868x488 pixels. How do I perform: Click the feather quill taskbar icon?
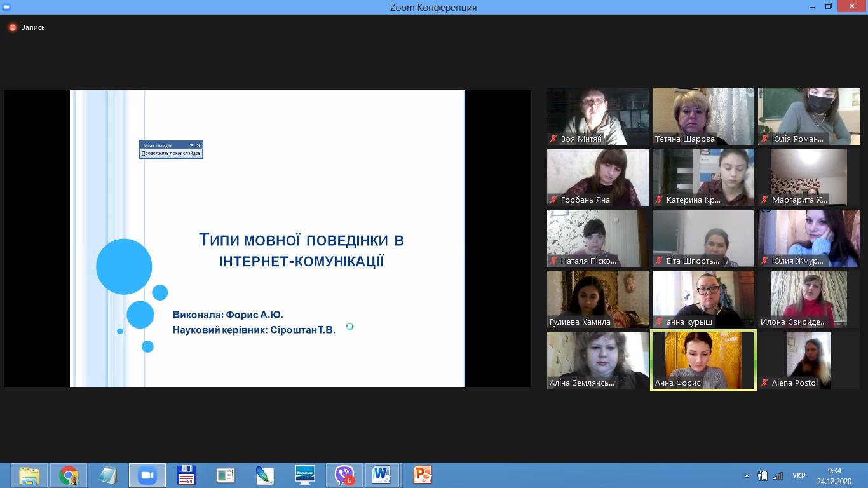click(264, 475)
